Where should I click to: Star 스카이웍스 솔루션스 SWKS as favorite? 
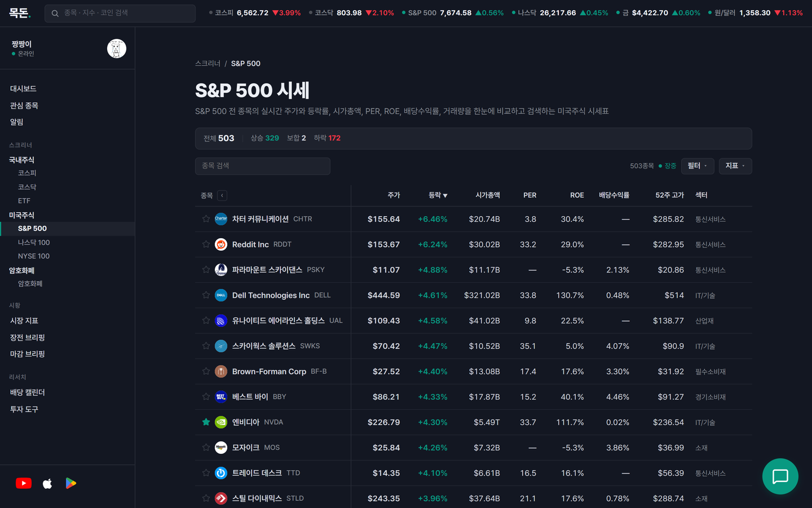(206, 346)
